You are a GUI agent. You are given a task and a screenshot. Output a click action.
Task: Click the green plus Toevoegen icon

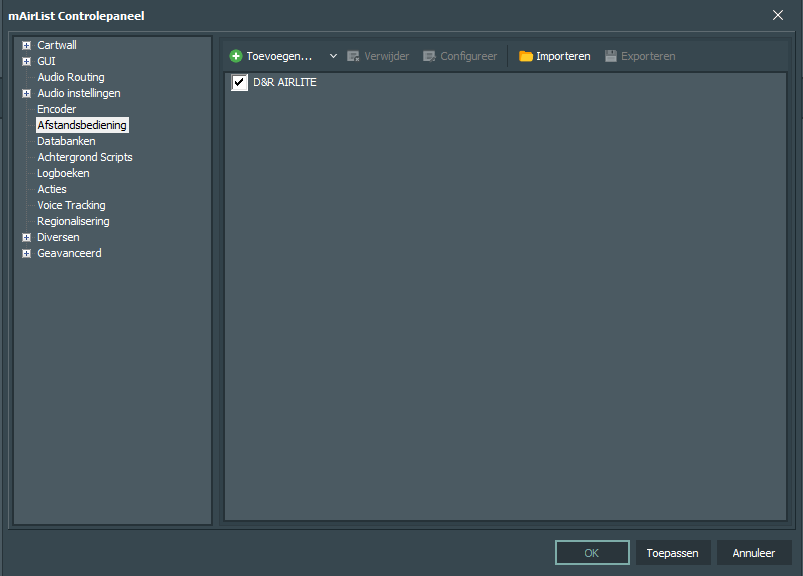click(236, 56)
